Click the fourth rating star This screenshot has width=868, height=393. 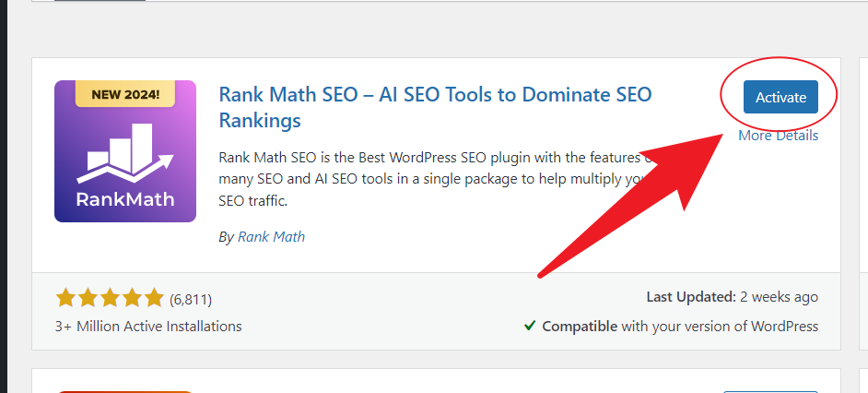point(132,298)
